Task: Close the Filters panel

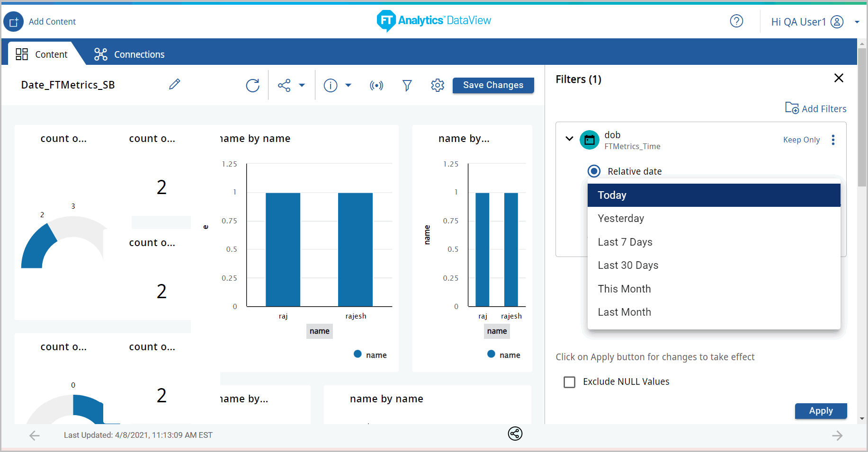Action: [x=838, y=78]
